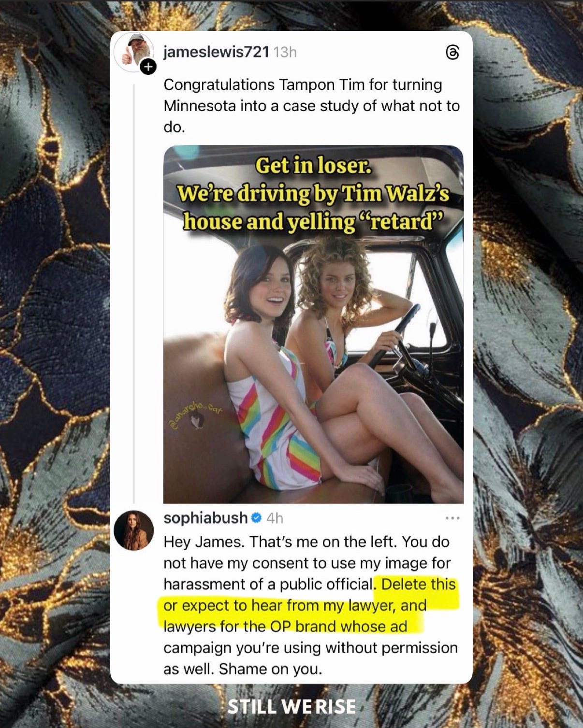Click the 'STILL WE RISE' caption
Screen dimensions: 583x728
291,707
